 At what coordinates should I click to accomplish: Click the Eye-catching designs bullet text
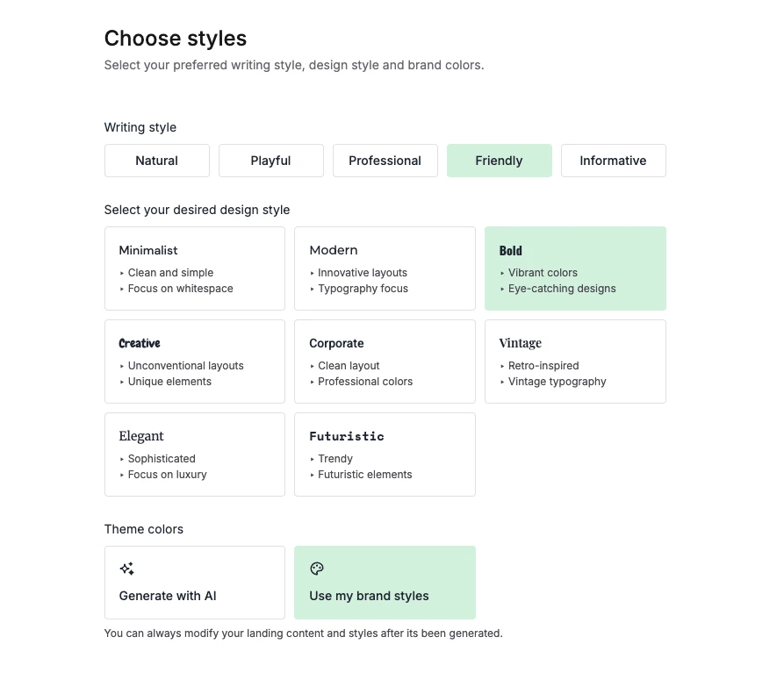(x=562, y=289)
